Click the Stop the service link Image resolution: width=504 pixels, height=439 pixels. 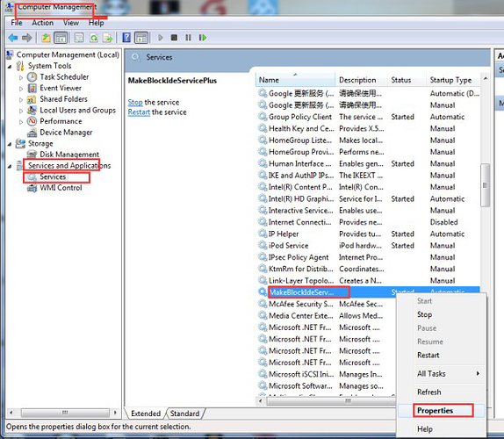click(135, 103)
